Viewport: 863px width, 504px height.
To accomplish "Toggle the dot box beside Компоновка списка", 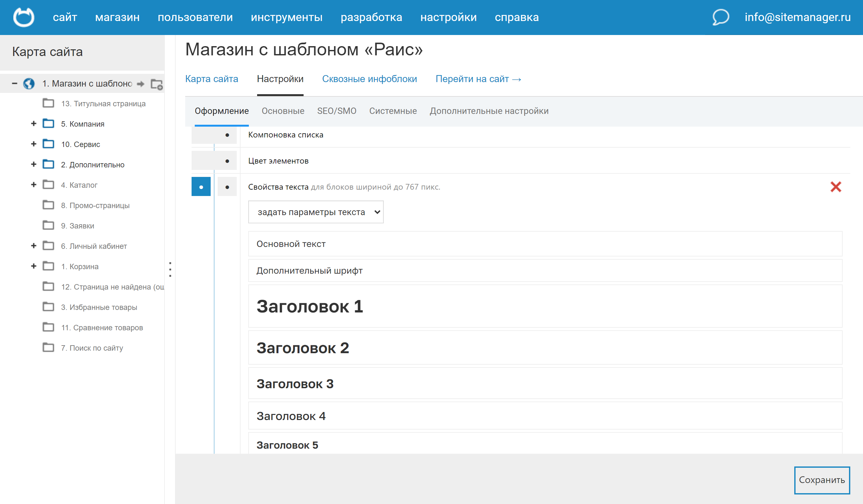I will 214,135.
